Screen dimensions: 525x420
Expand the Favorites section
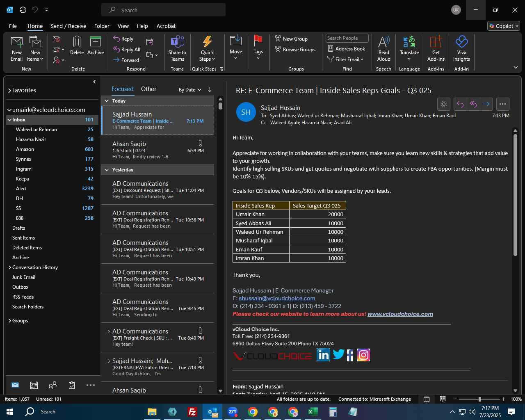tap(9, 91)
